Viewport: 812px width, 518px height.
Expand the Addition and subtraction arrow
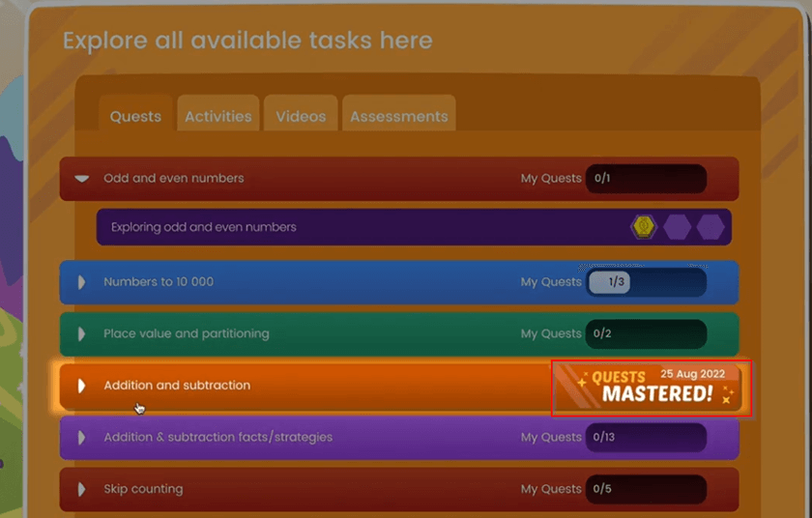click(81, 386)
